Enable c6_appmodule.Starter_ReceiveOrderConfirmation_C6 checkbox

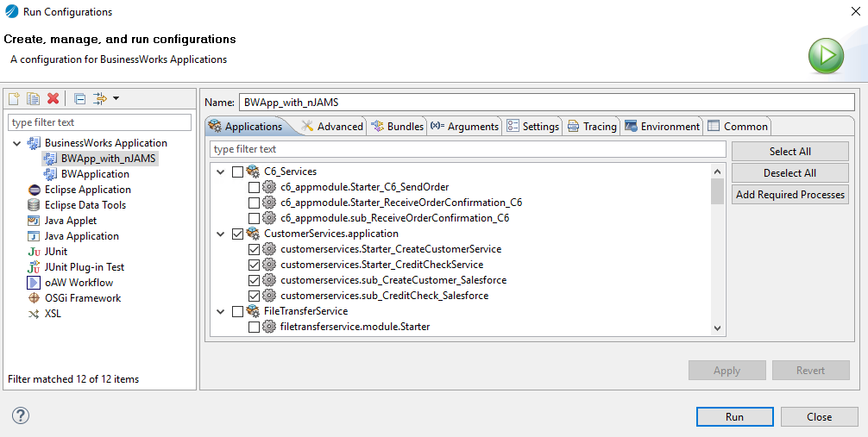point(254,203)
